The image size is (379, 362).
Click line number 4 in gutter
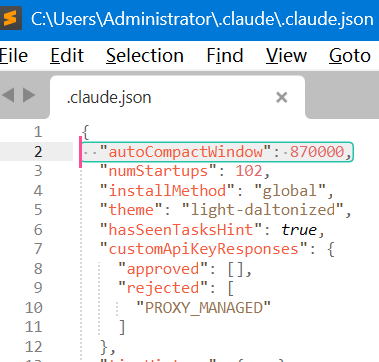tap(38, 191)
